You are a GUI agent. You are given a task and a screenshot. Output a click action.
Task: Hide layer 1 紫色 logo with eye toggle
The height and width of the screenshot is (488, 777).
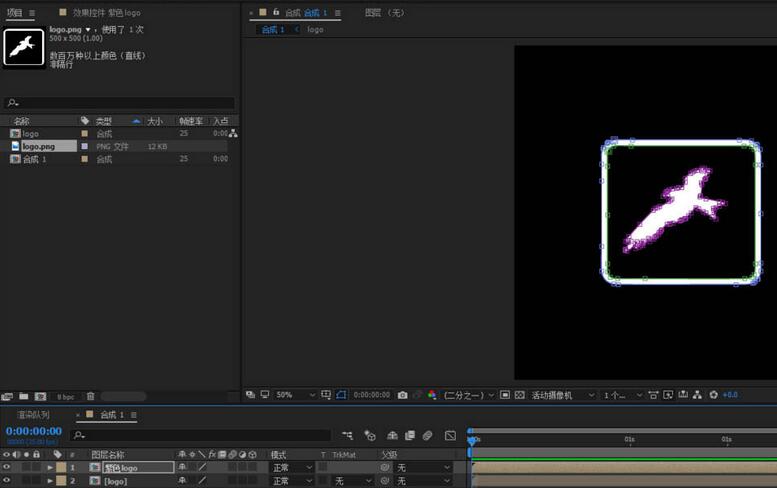coord(7,467)
